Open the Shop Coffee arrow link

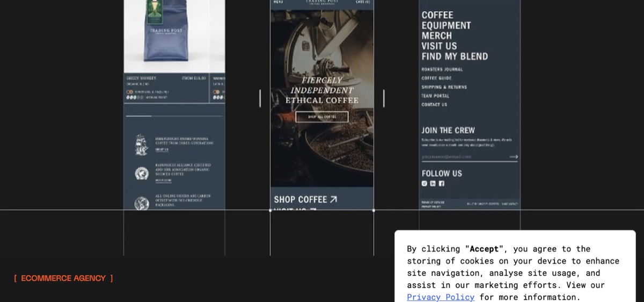305,199
